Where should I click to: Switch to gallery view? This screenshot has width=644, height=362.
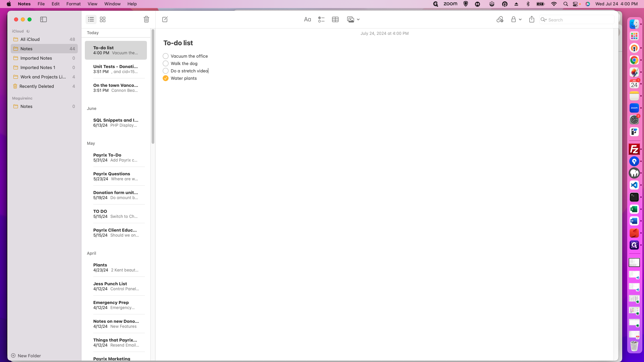tap(103, 19)
